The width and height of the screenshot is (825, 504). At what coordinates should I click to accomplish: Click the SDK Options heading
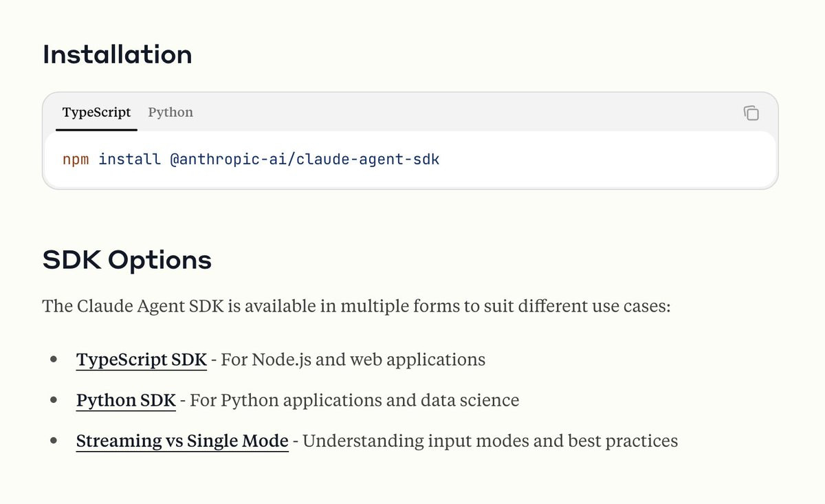click(127, 260)
